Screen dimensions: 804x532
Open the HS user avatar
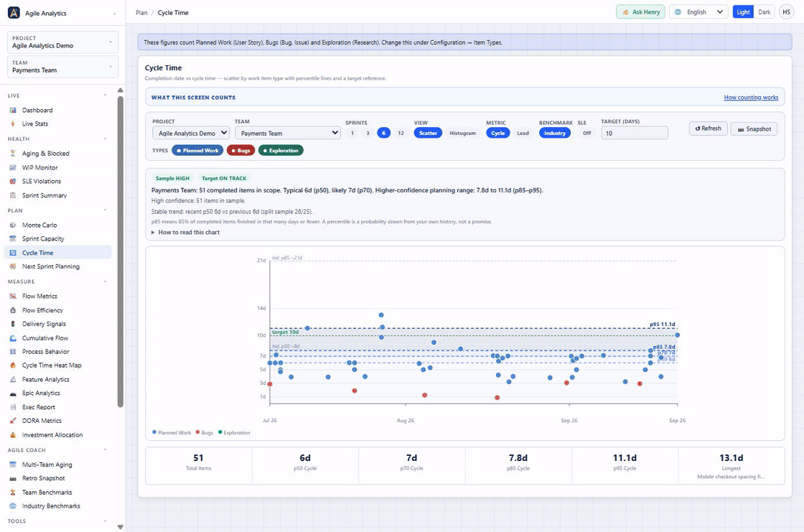point(786,11)
